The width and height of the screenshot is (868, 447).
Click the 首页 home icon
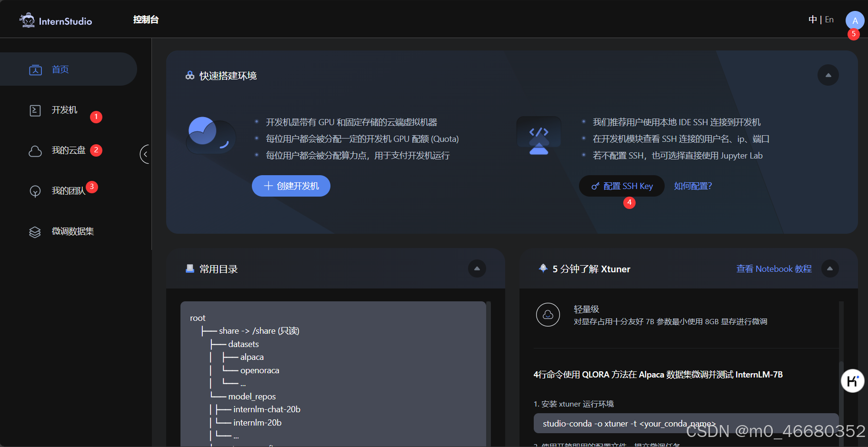click(35, 70)
